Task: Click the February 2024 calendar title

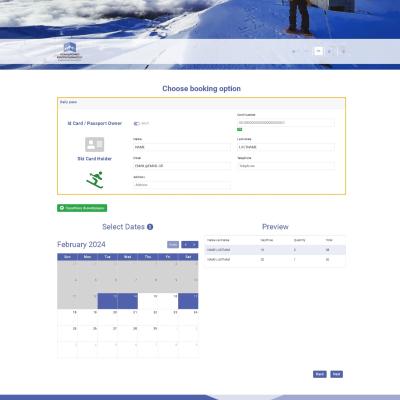Action: [81, 244]
